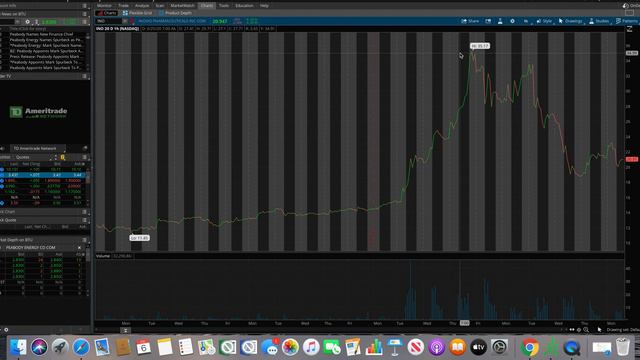Viewport: 640px width, 360px height.
Task: Open the Account Info gadget menu
Action: tap(84, 6)
